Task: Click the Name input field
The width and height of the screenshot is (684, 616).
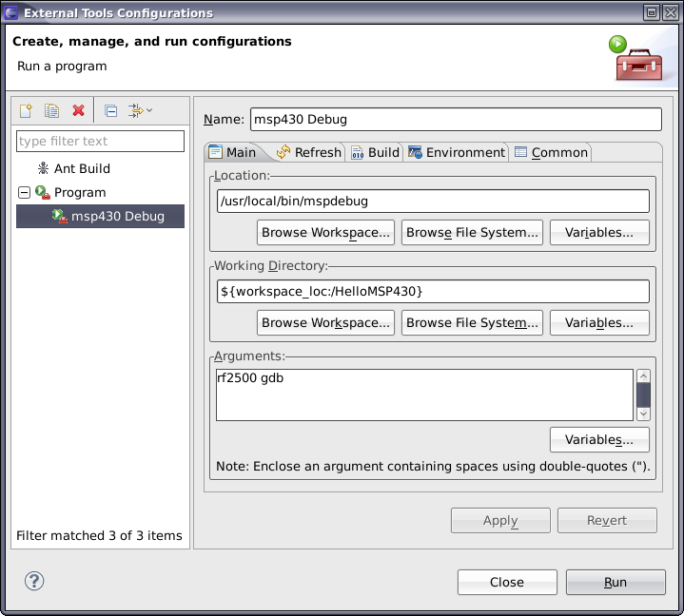Action: [x=456, y=120]
